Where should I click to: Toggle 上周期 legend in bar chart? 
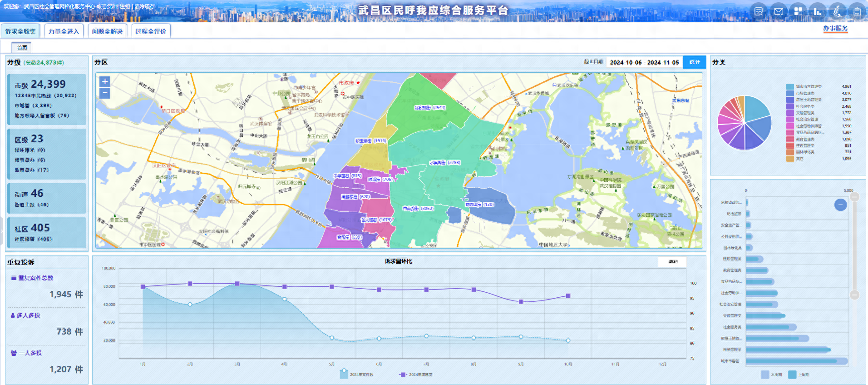(x=792, y=375)
